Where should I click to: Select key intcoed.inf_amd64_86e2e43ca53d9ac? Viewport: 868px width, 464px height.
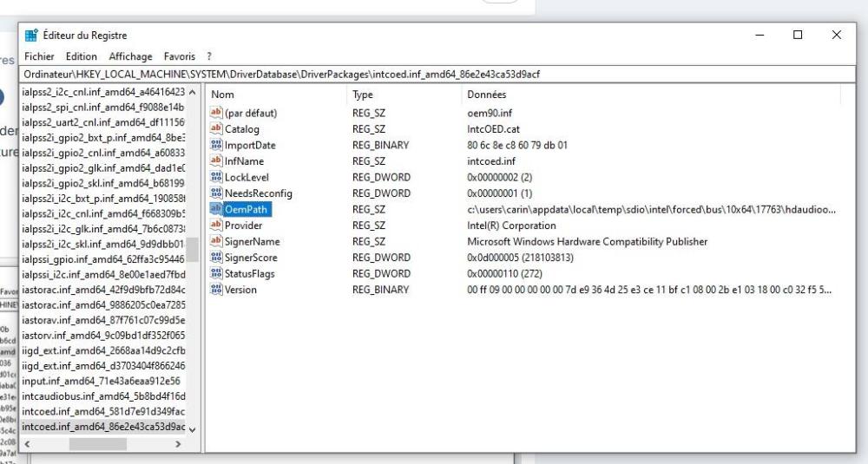point(103,427)
